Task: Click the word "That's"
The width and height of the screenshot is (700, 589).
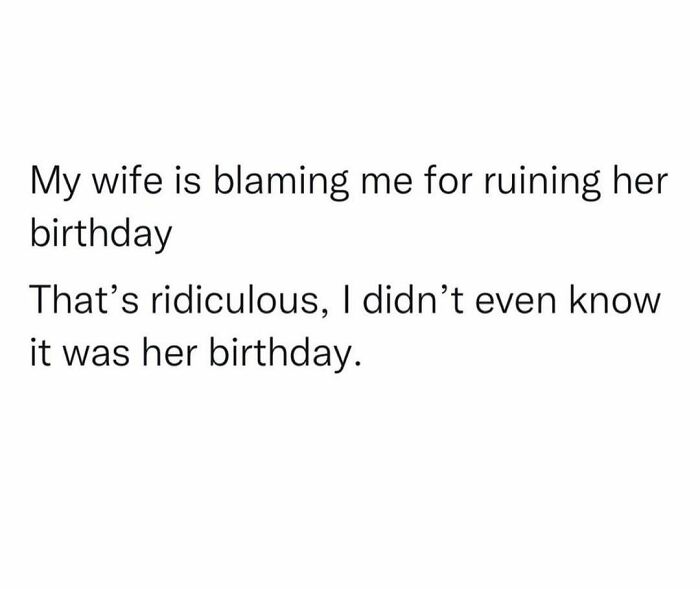Action: pos(83,301)
